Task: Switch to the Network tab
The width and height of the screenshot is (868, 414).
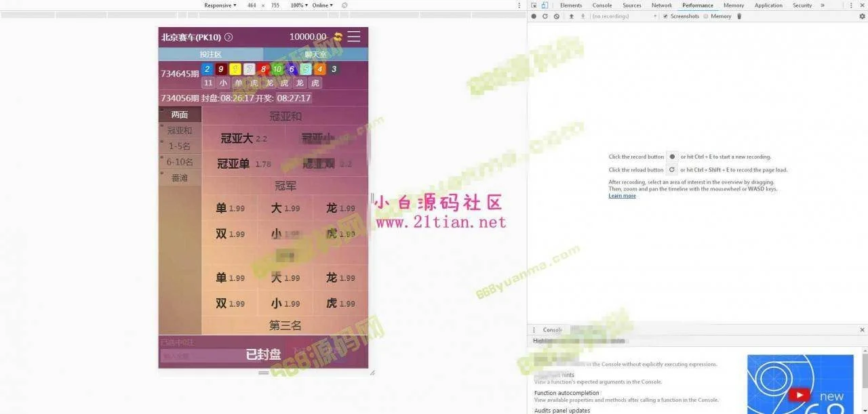Action: click(x=661, y=5)
